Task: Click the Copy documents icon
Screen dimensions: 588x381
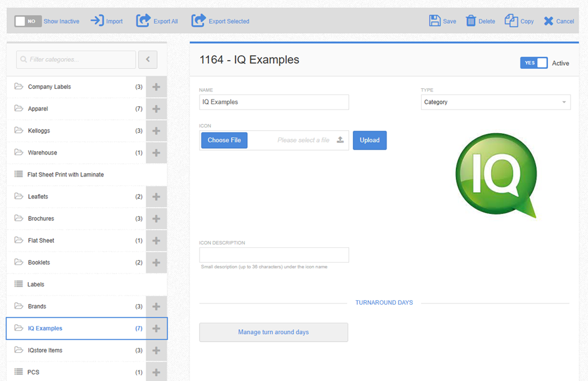Action: [511, 21]
